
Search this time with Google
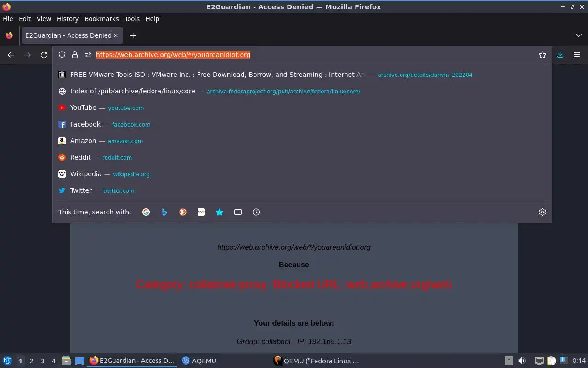coord(146,212)
